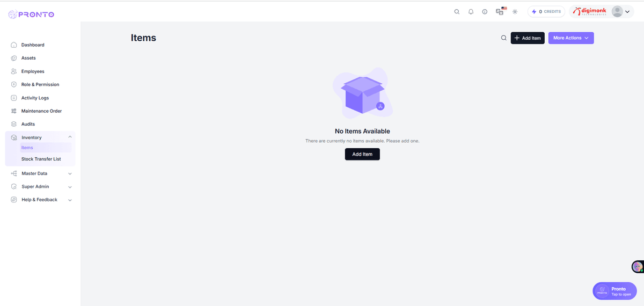Image resolution: width=644 pixels, height=306 pixels.
Task: Click the Employees menu label
Action: [33, 71]
